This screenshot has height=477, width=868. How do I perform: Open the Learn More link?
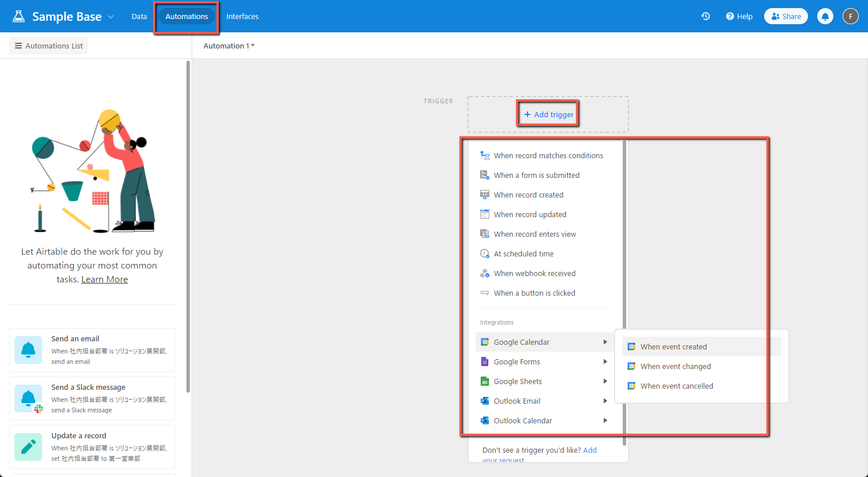(x=104, y=279)
